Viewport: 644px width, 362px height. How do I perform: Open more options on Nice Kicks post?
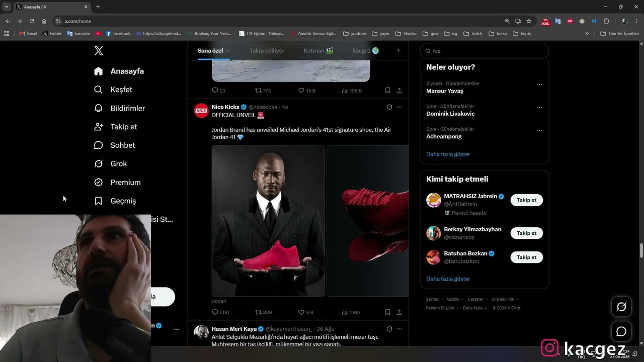click(x=399, y=107)
